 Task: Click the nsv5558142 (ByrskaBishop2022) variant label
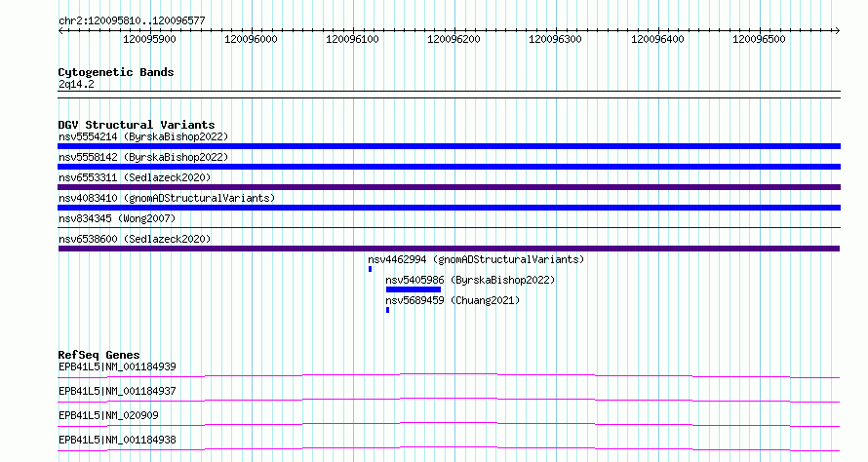[143, 157]
